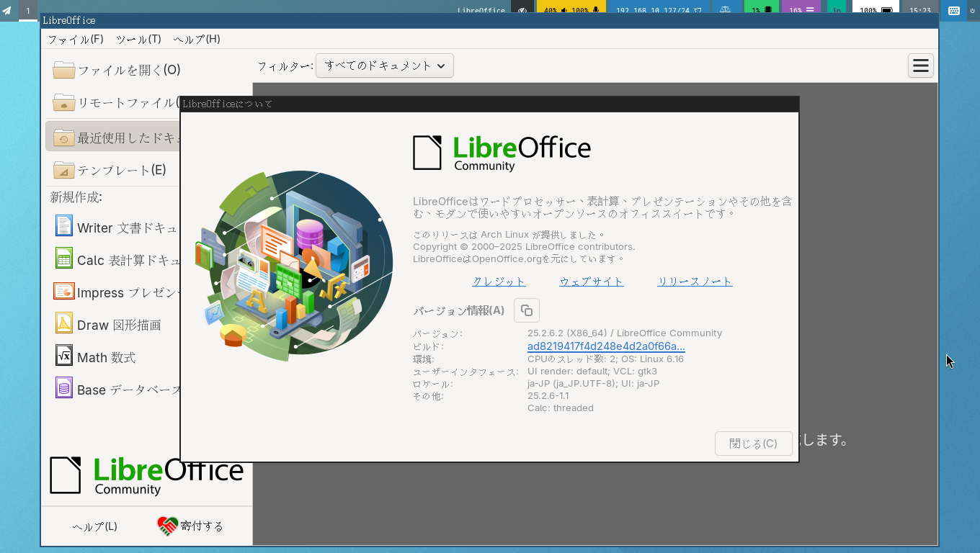Open the クレジット link
Image resolution: width=980 pixels, height=553 pixels.
pyautogui.click(x=499, y=282)
